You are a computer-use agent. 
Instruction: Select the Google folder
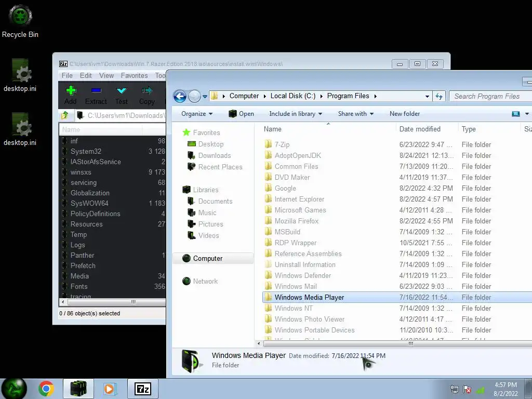(285, 188)
